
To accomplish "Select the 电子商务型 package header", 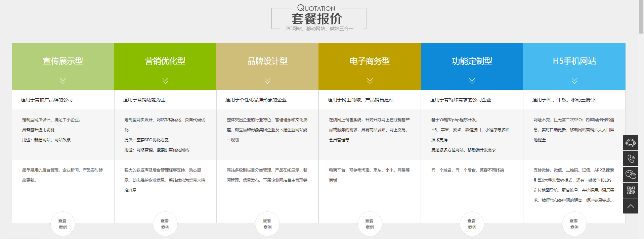I will click(370, 61).
